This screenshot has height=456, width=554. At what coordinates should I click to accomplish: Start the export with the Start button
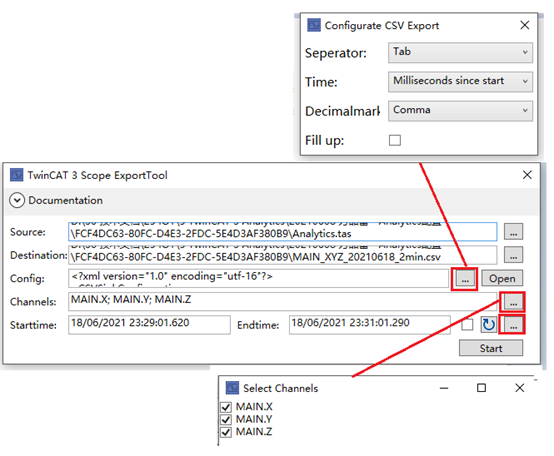pos(491,348)
